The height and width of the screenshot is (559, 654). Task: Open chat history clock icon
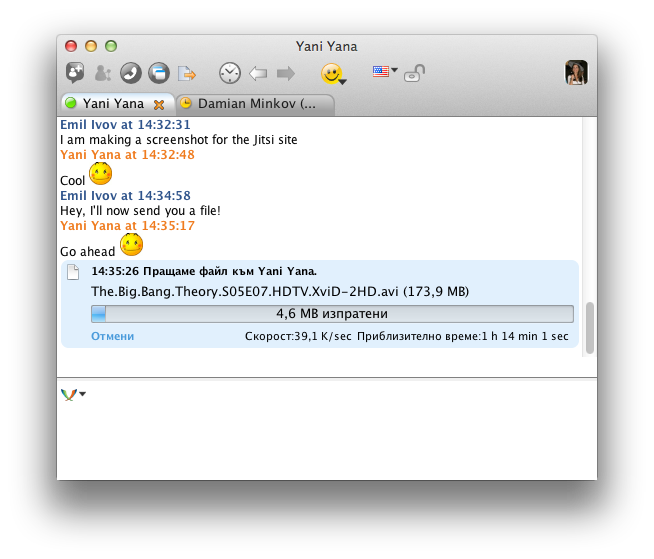[230, 73]
